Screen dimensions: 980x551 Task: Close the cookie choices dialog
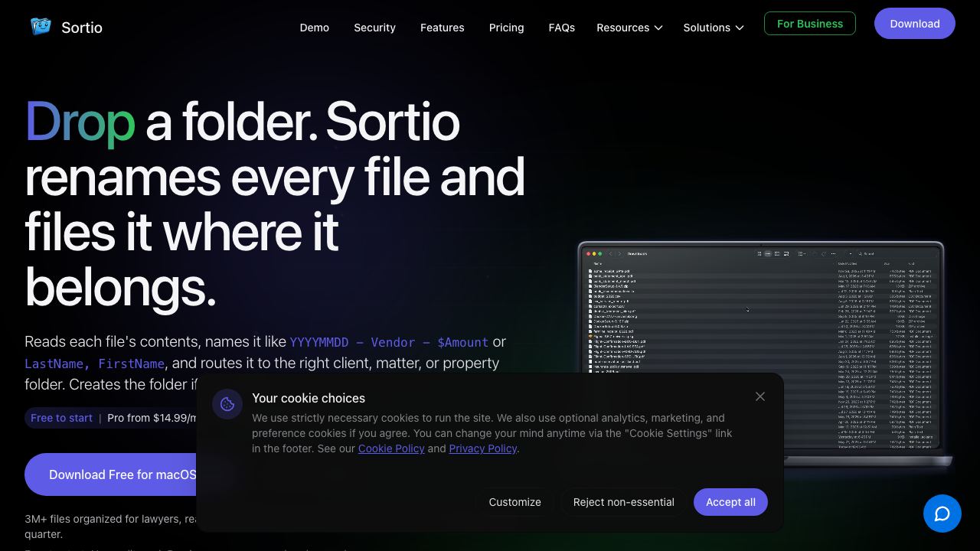click(760, 396)
